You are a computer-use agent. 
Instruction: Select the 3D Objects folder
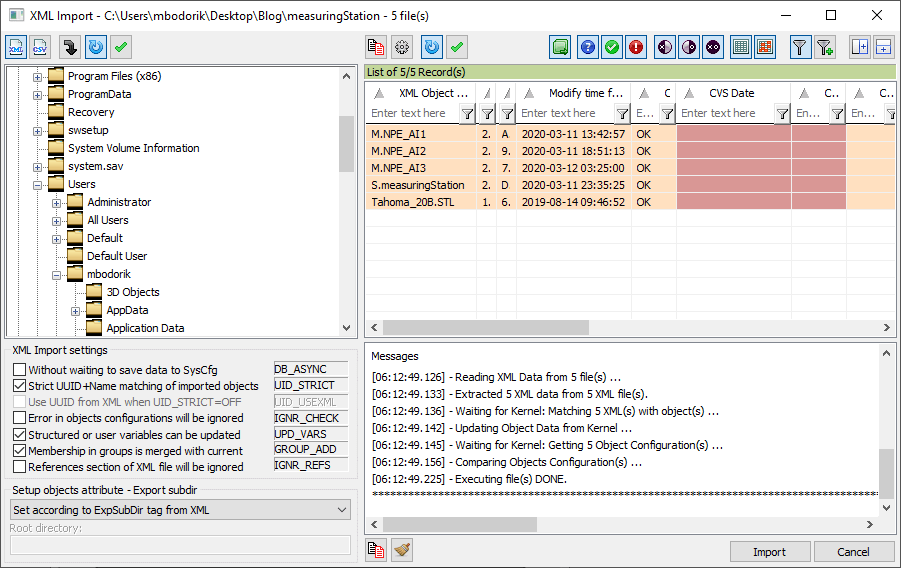pyautogui.click(x=133, y=292)
